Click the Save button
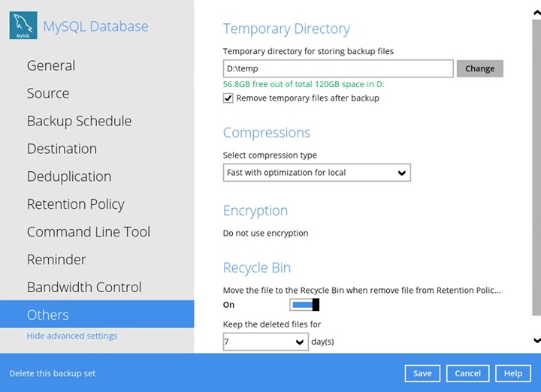 422,373
